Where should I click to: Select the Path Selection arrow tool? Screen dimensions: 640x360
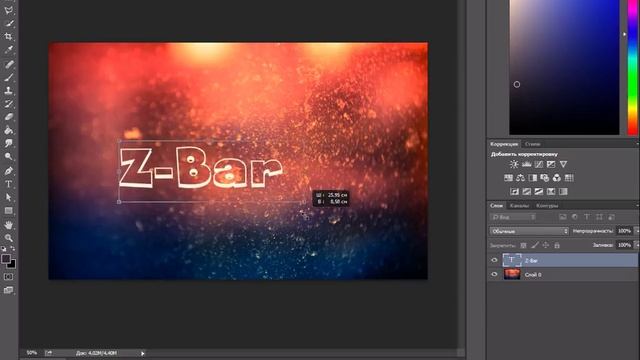[x=8, y=198]
